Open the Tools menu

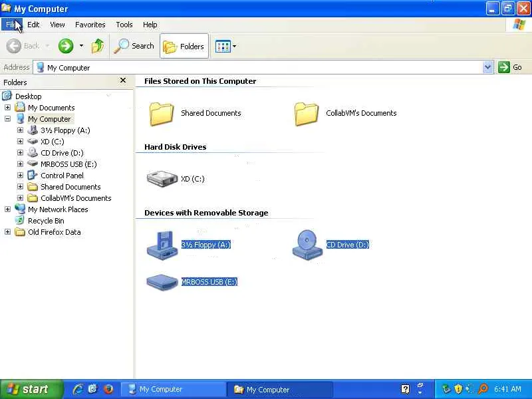pyautogui.click(x=124, y=25)
